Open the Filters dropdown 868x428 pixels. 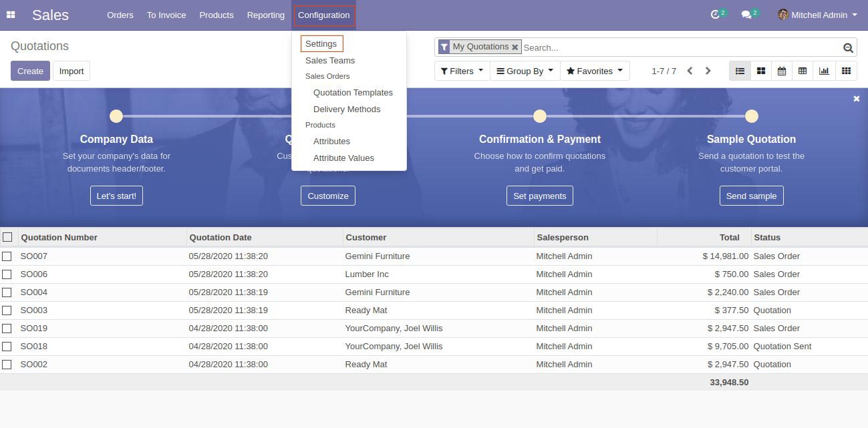click(x=462, y=71)
